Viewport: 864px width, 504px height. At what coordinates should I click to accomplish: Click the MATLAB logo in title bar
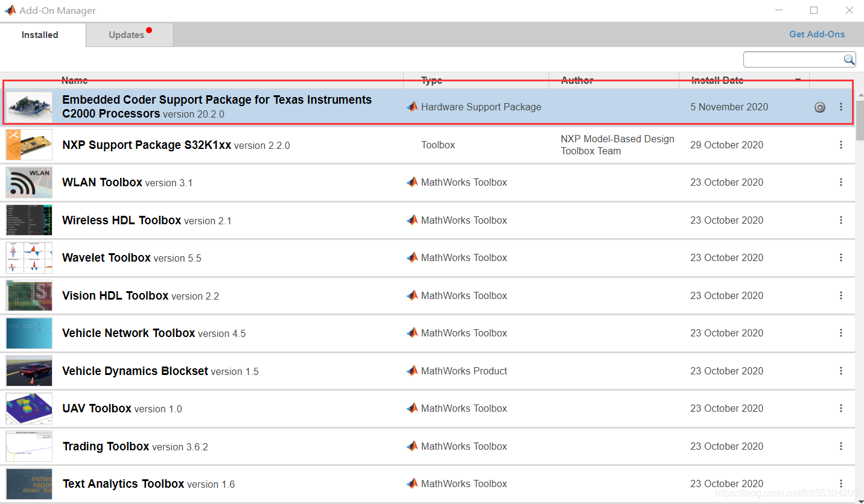click(10, 10)
